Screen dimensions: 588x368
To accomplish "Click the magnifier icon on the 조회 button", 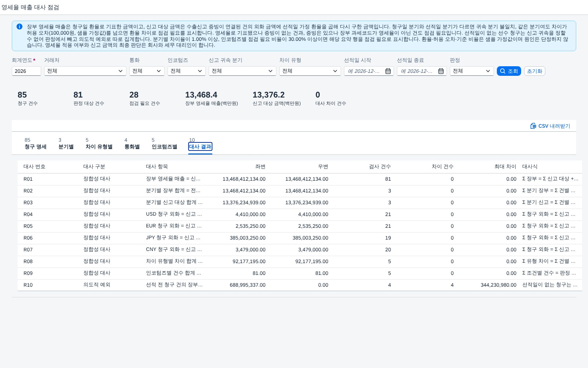I will click(503, 71).
